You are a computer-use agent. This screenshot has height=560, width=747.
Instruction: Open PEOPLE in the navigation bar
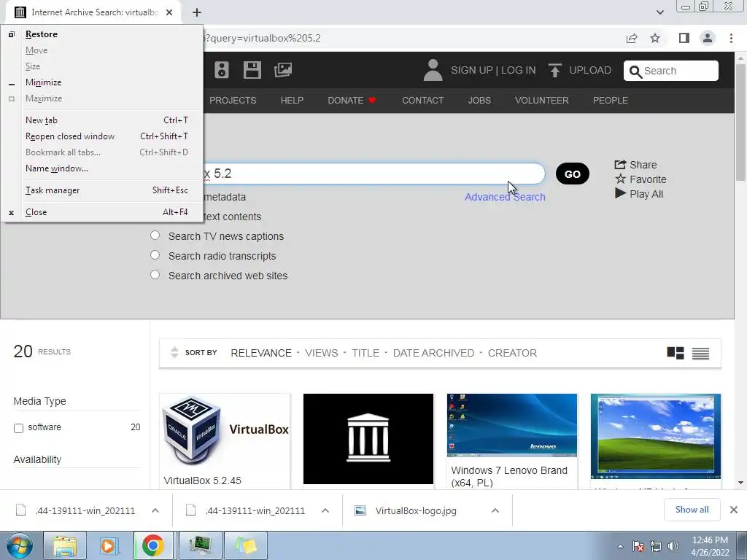(x=611, y=101)
